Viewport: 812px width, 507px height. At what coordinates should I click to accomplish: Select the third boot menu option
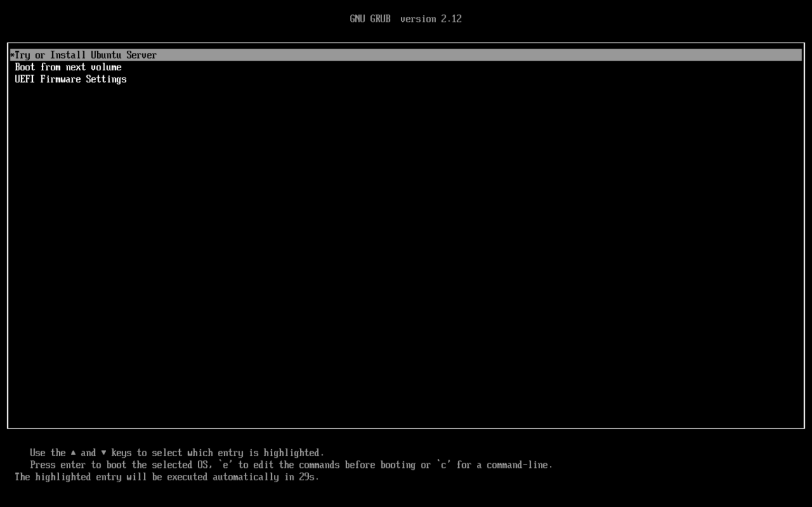pyautogui.click(x=71, y=79)
